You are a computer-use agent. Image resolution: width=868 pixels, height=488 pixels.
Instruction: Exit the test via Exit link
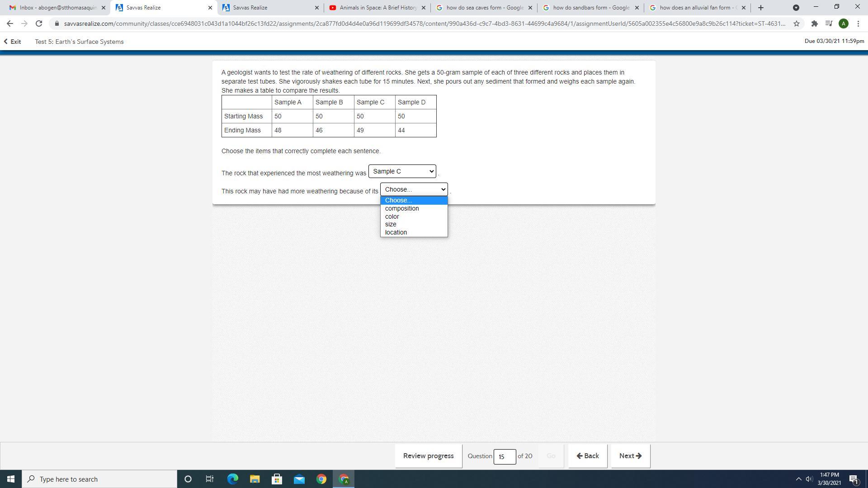(13, 42)
